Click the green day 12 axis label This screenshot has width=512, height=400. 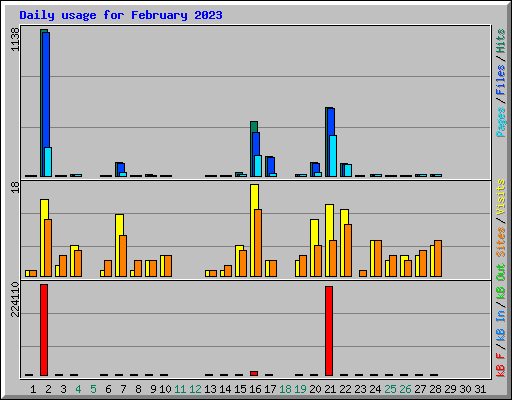(195, 389)
